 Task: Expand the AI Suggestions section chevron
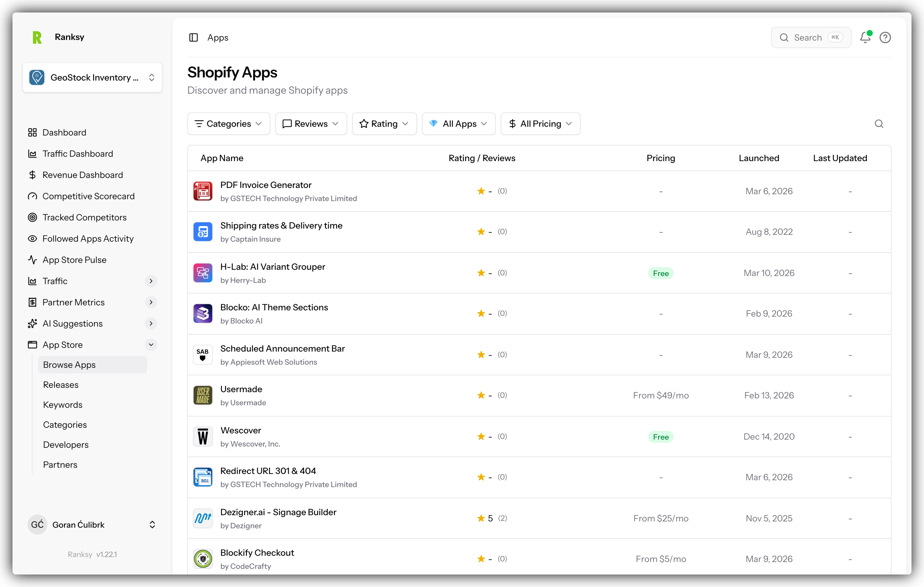point(151,324)
